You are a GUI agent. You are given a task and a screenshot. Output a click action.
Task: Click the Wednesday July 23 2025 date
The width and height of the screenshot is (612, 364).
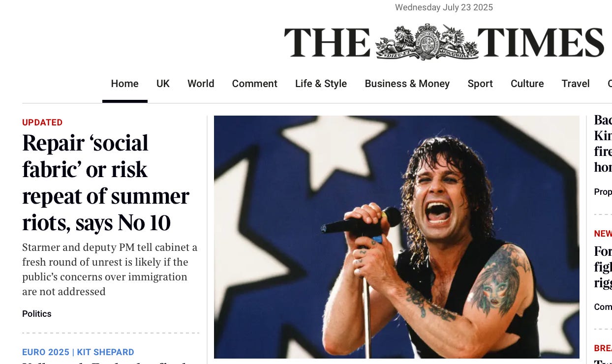(x=444, y=7)
